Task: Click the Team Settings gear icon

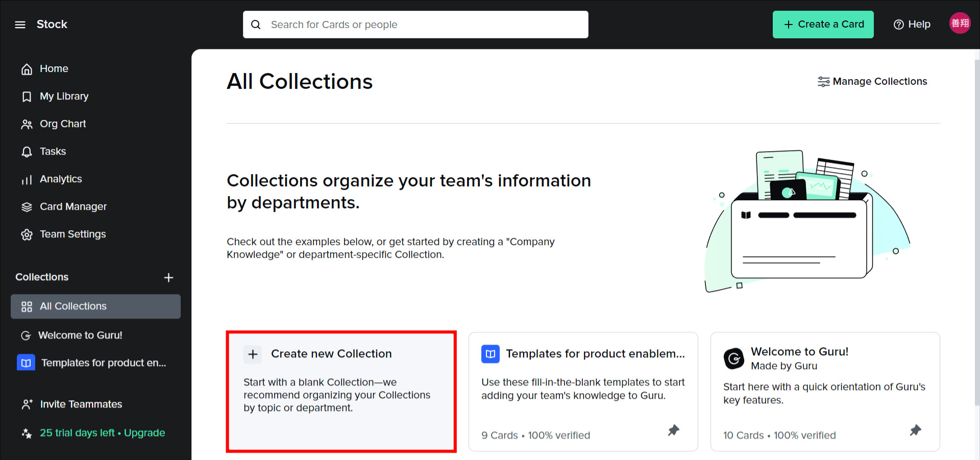Action: [x=27, y=234]
